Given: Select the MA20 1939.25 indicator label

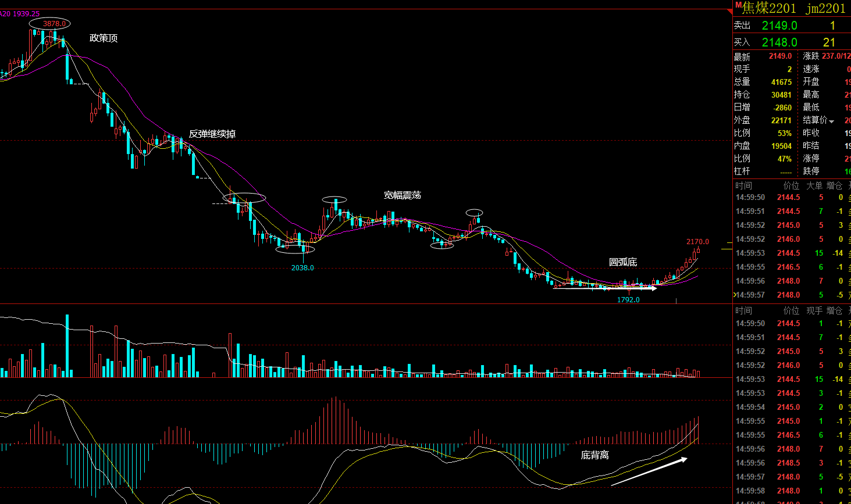Looking at the screenshot, I should click(20, 13).
